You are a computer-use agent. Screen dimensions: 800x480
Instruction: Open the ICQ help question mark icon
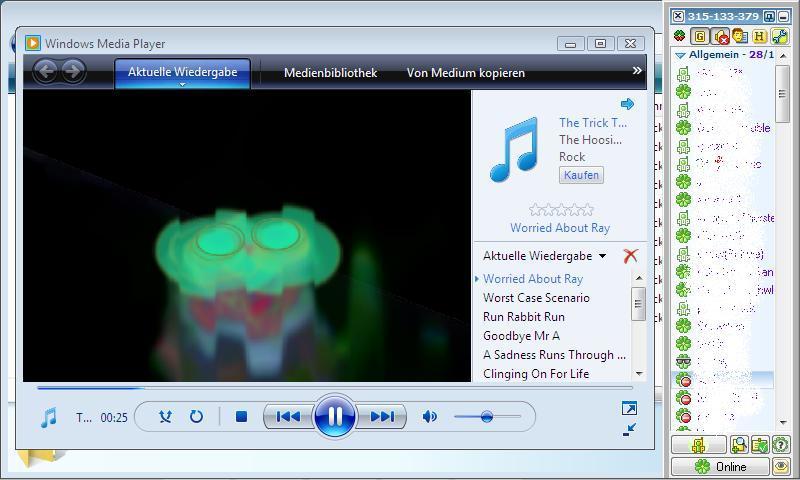780,445
